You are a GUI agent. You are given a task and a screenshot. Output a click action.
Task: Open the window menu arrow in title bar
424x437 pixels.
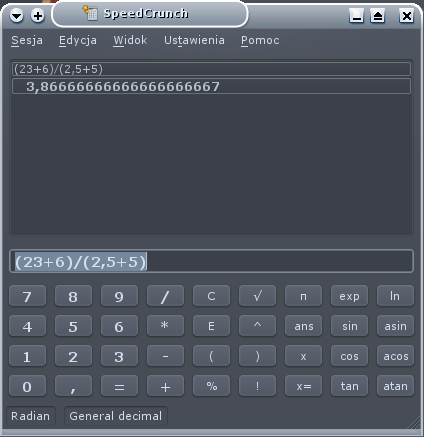[16, 15]
